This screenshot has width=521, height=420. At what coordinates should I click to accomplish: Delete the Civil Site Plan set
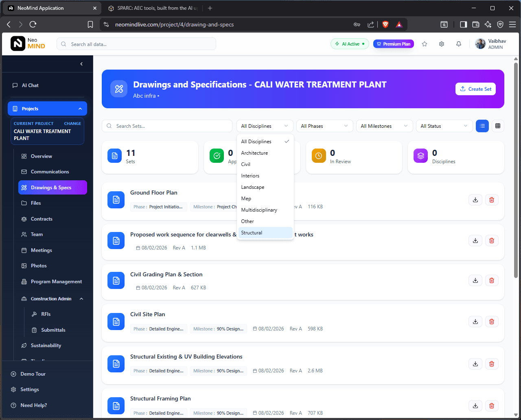(492, 322)
